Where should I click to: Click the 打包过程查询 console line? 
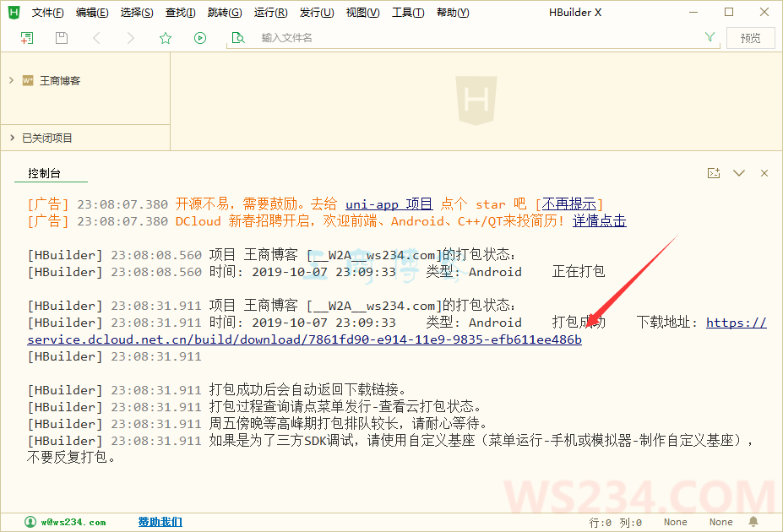(x=345, y=407)
